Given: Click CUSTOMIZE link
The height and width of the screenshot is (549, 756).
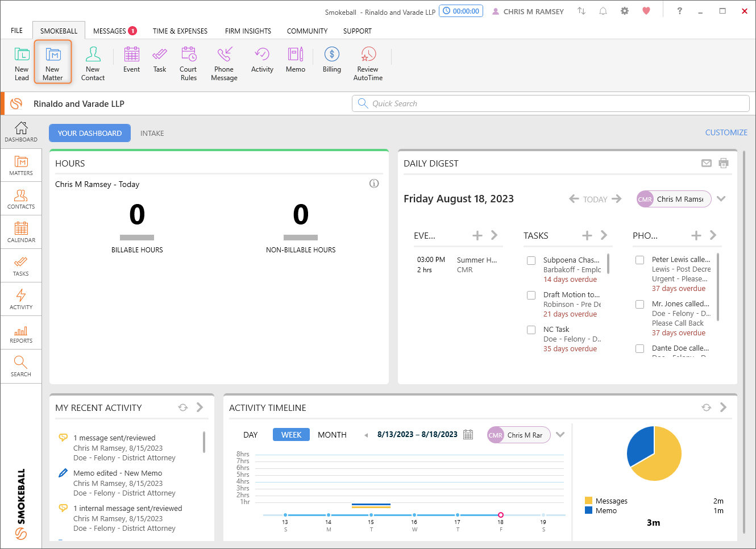Looking at the screenshot, I should [x=726, y=132].
